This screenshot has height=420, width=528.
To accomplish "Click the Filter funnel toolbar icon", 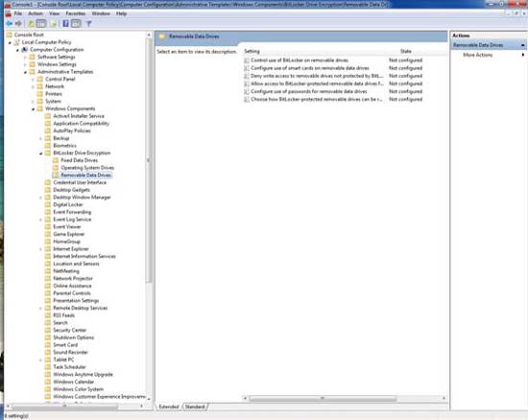I will (x=88, y=24).
